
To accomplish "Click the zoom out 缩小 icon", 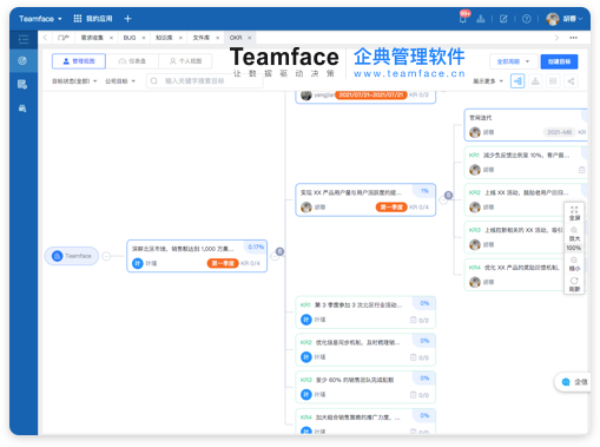I will 574,264.
